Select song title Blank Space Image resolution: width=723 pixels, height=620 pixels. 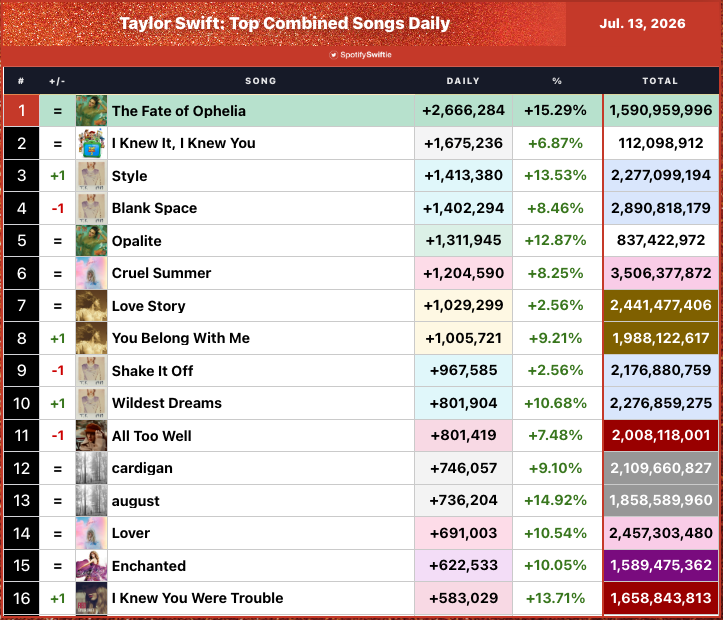click(154, 208)
